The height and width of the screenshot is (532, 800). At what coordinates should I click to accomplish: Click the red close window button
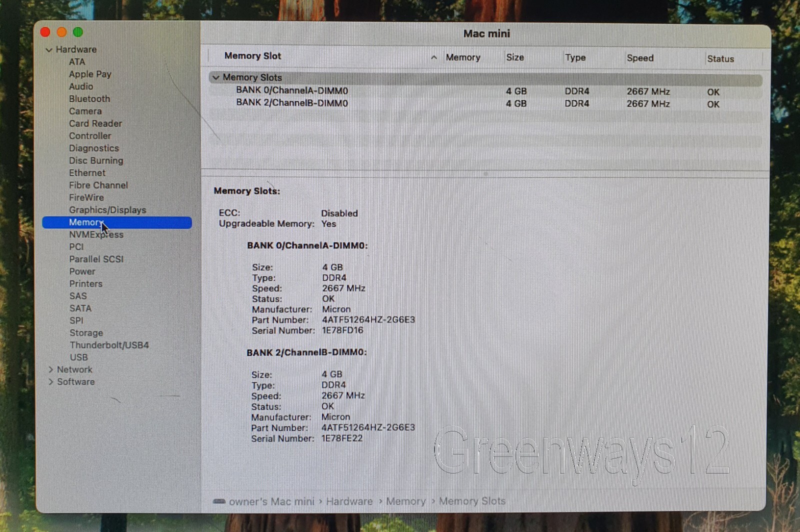point(45,32)
